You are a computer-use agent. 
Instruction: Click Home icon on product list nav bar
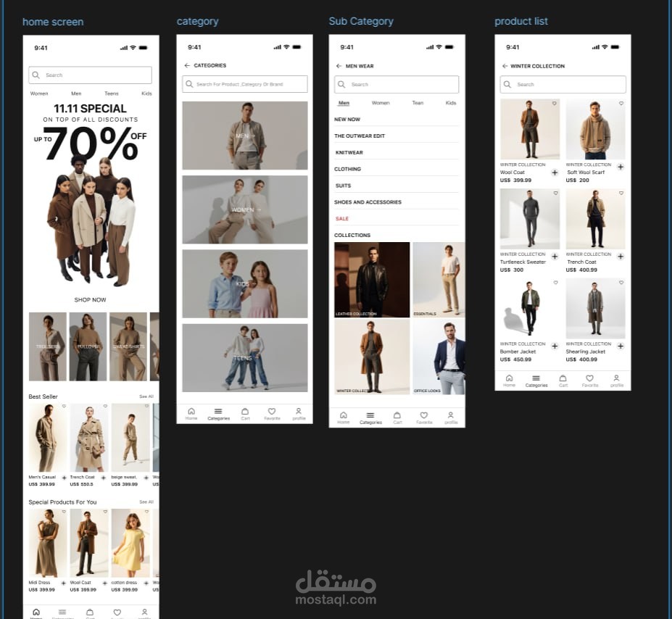pyautogui.click(x=509, y=378)
